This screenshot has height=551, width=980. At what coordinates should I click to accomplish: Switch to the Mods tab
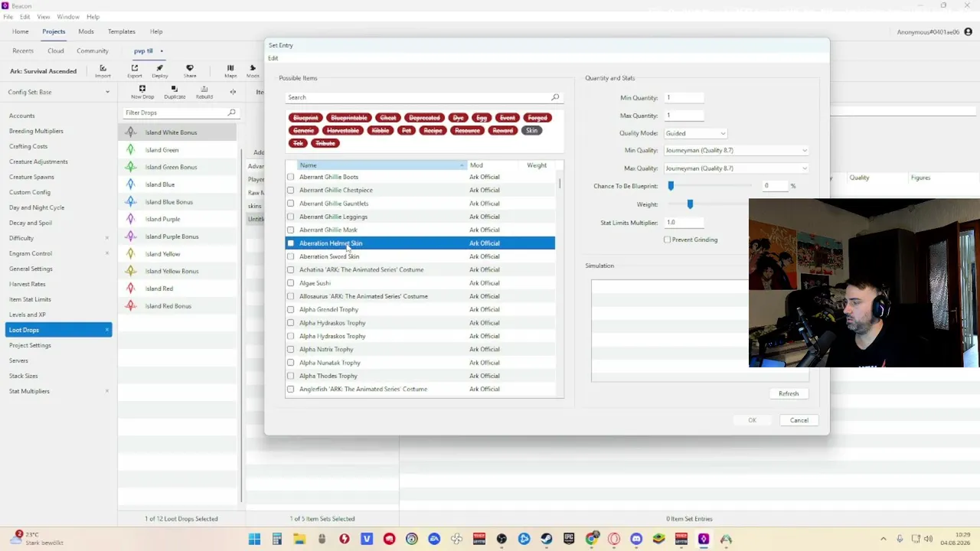coord(86,31)
